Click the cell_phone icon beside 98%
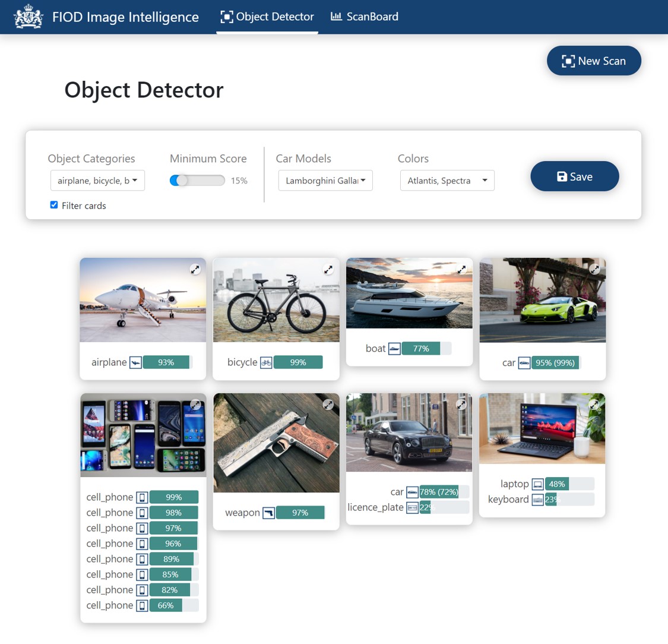 coord(143,513)
